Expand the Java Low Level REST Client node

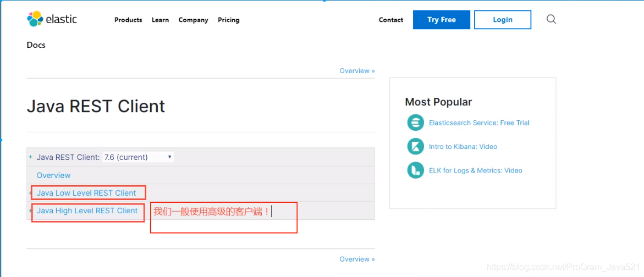[x=30, y=193]
